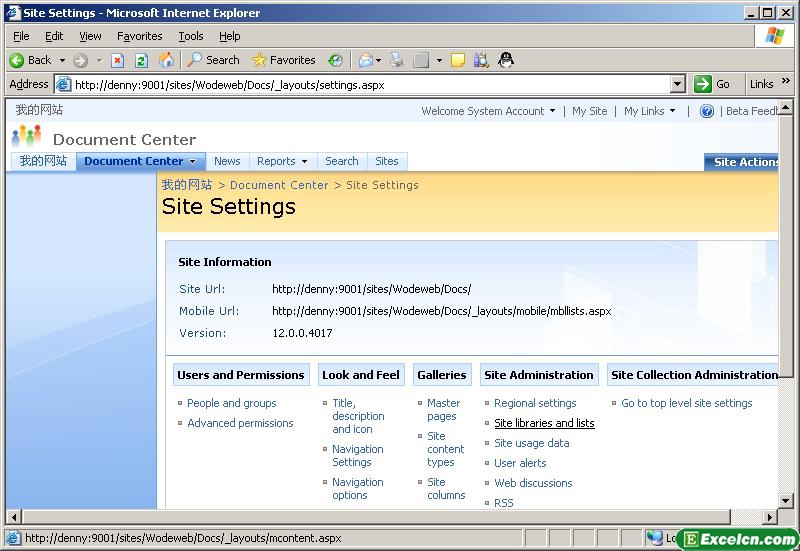Switch to the Search navigation tab
This screenshot has width=800, height=551.
point(341,161)
